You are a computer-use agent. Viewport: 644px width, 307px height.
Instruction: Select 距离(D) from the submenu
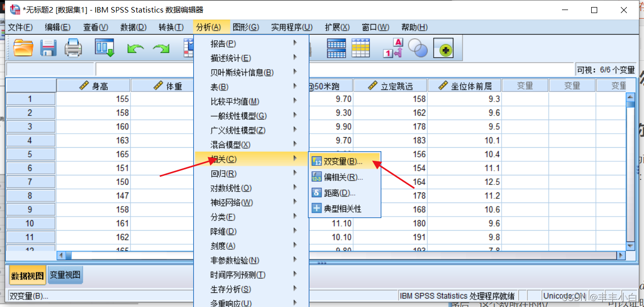(345, 192)
